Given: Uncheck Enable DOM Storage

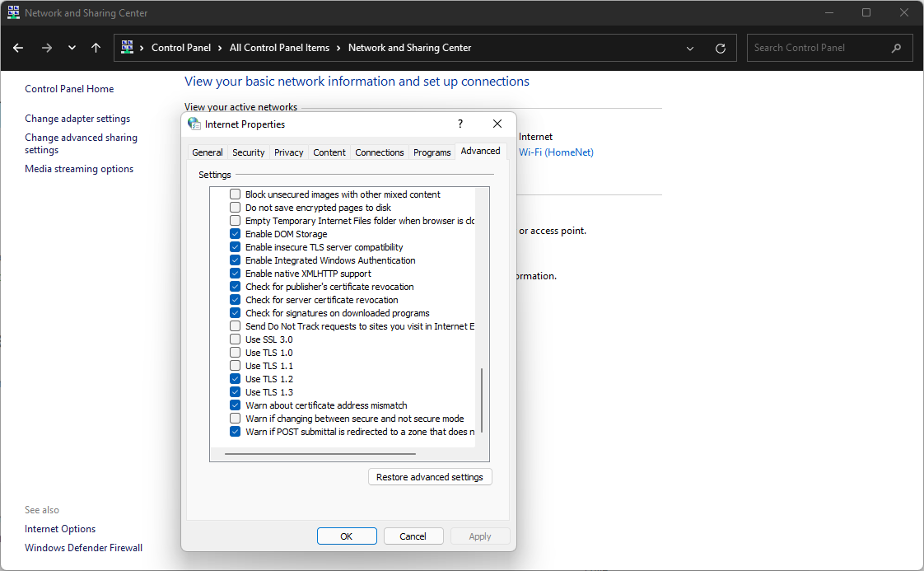Looking at the screenshot, I should [x=236, y=234].
